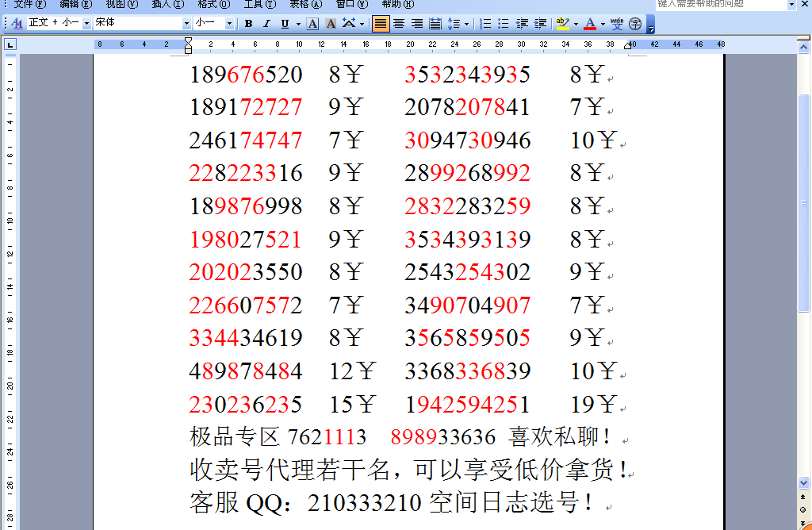Screen dimensions: 812x530
Task: Apply Character Shading to text
Action: [x=331, y=23]
